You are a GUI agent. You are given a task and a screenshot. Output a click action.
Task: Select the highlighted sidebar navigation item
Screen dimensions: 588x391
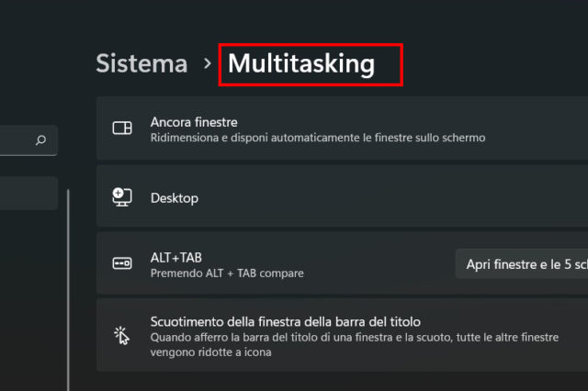click(28, 194)
